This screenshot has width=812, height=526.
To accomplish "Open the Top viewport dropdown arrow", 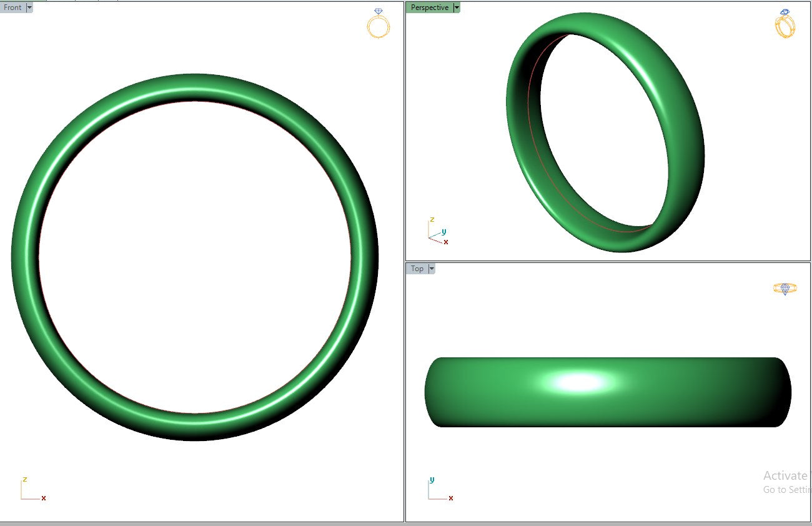I will 431,269.
